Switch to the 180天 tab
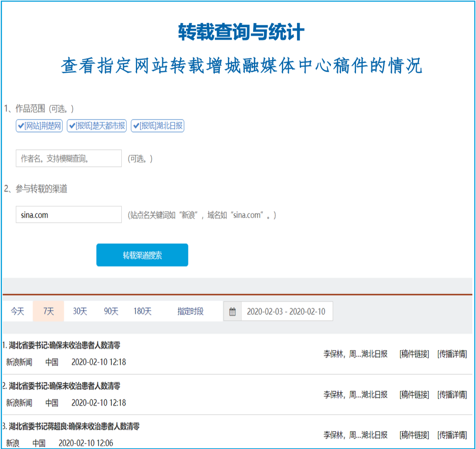 [142, 311]
